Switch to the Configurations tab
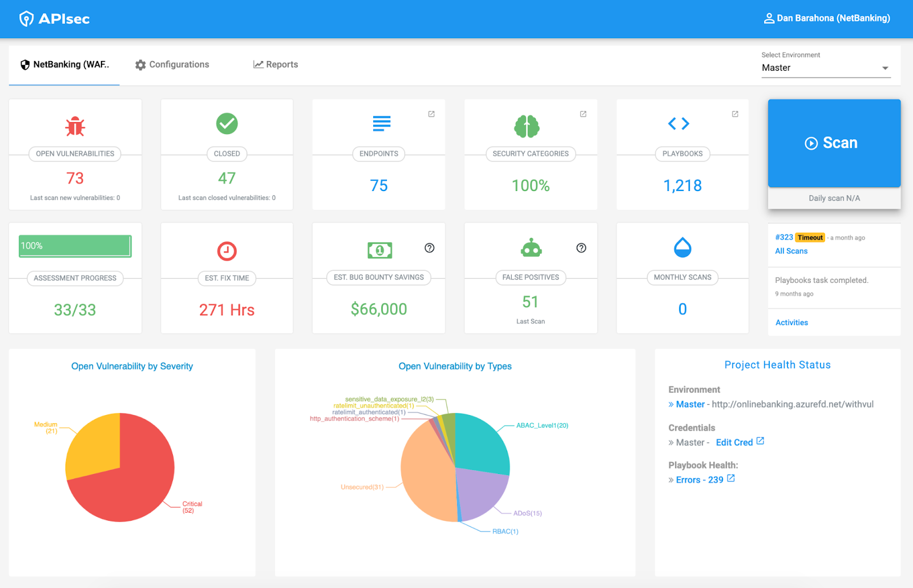The width and height of the screenshot is (913, 588). pyautogui.click(x=172, y=64)
